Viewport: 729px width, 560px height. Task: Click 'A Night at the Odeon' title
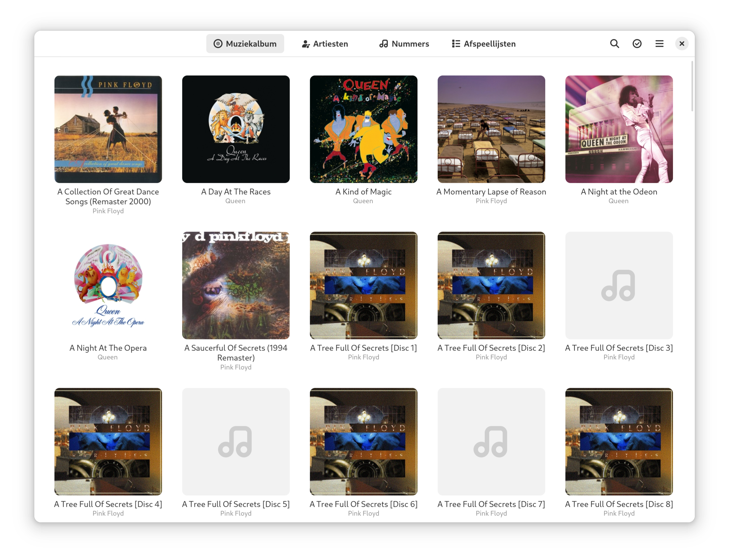(619, 192)
